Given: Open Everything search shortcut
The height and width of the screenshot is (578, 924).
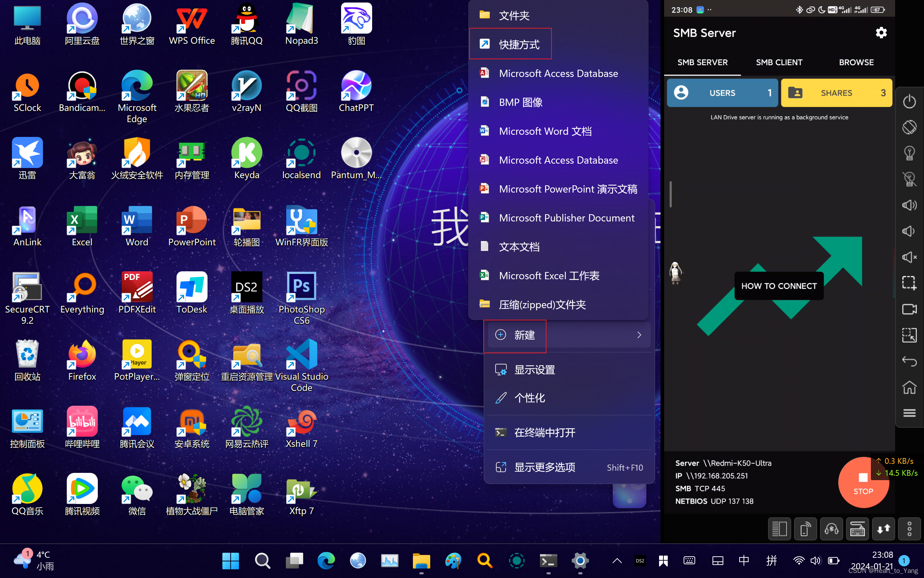Looking at the screenshot, I should pos(82,293).
